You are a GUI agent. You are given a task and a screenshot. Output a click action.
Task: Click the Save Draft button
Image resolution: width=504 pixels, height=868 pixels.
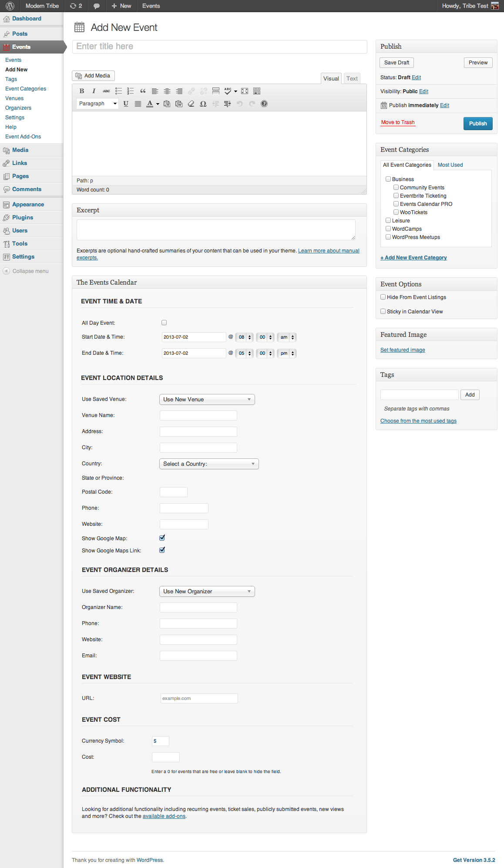tap(397, 63)
